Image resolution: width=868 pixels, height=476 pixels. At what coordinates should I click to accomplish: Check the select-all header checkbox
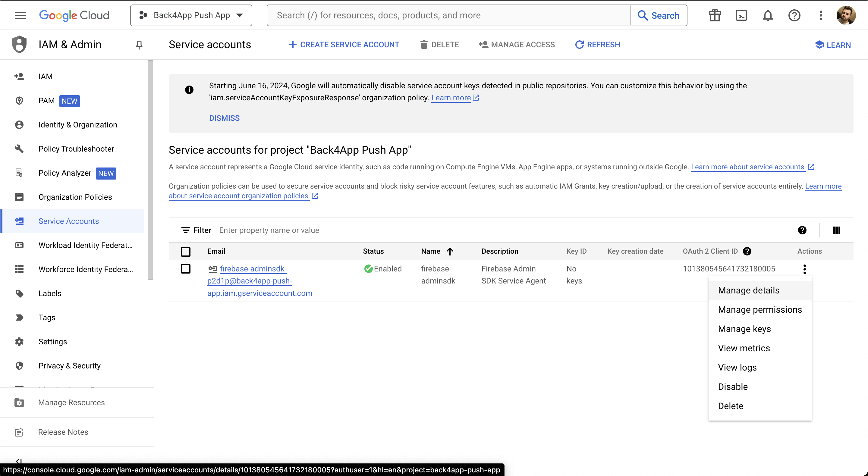pos(186,251)
